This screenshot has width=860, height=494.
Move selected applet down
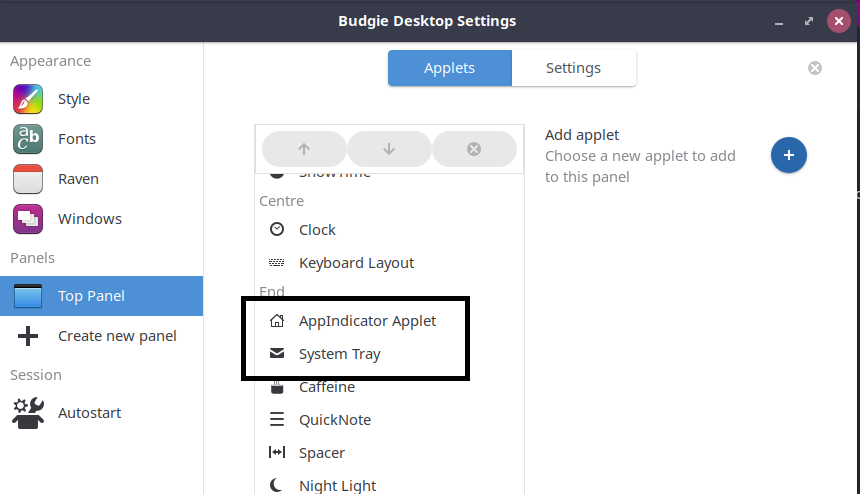tap(389, 149)
